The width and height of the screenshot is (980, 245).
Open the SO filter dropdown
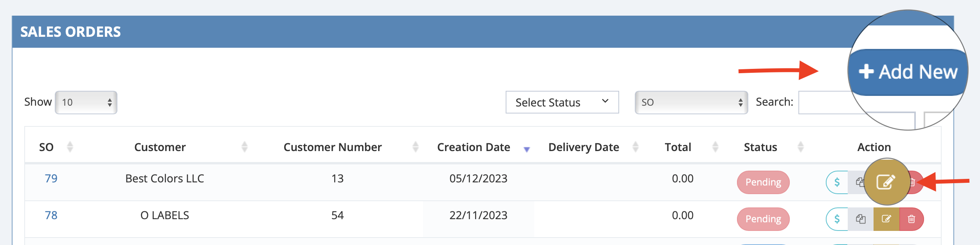(691, 102)
